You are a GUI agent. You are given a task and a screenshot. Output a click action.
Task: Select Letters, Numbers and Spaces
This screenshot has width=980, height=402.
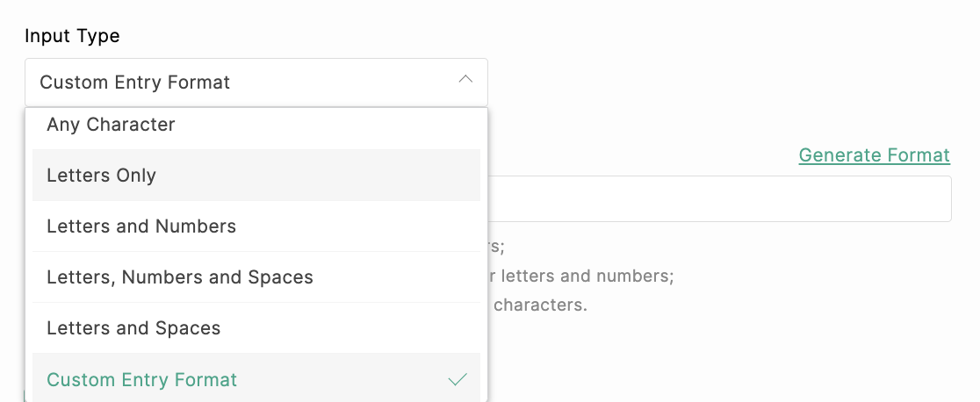click(x=180, y=277)
